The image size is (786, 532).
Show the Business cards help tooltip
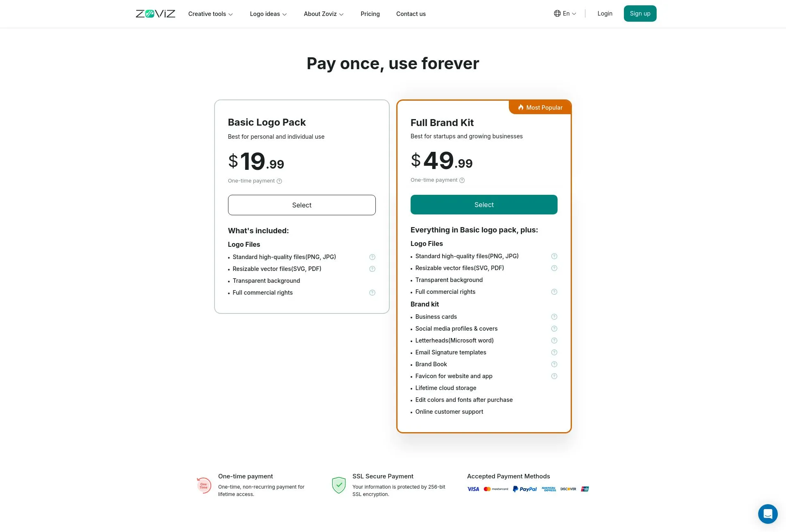coord(554,316)
